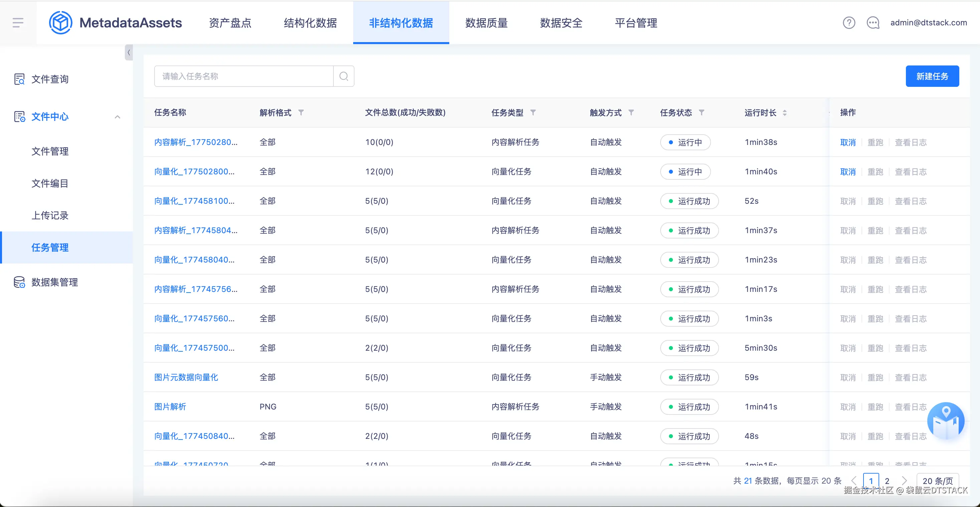980x507 pixels.
Task: Focus the task name search field
Action: (x=243, y=76)
